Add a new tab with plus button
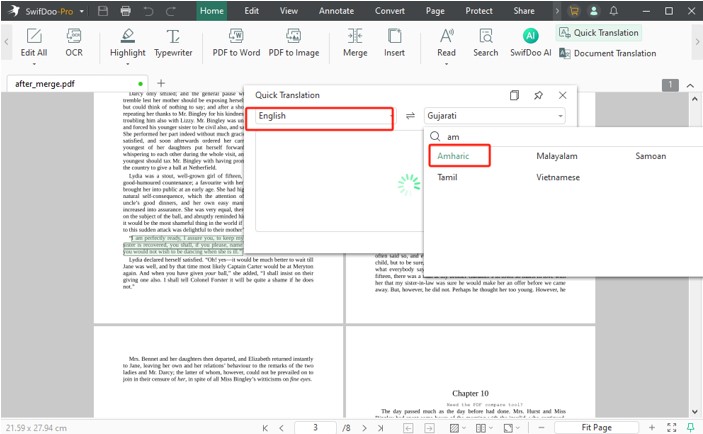This screenshot has height=434, width=703. tap(161, 83)
